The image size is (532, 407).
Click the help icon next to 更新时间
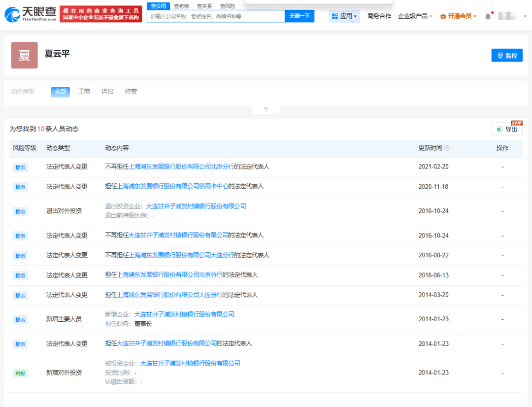point(447,148)
